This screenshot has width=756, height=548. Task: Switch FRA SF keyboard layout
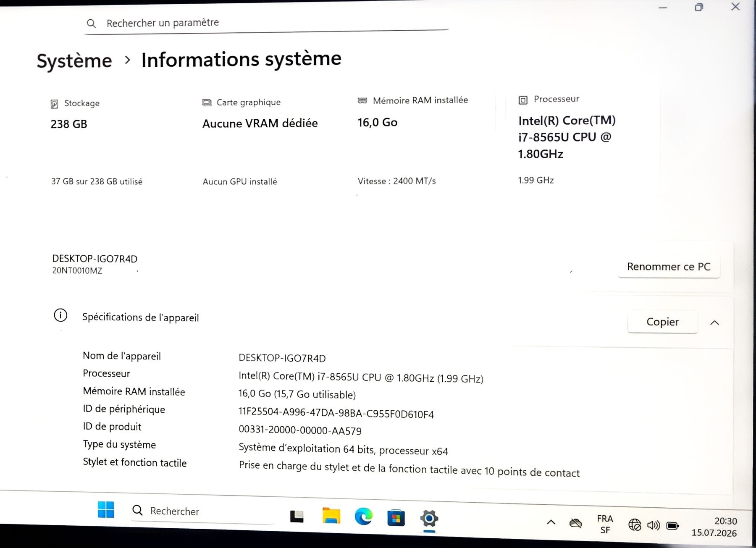[605, 524]
